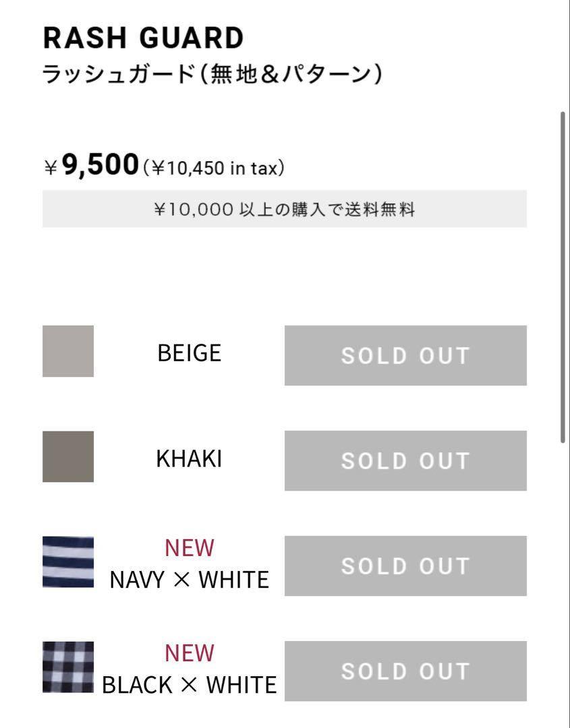Click the RASH GUARD product title

144,38
